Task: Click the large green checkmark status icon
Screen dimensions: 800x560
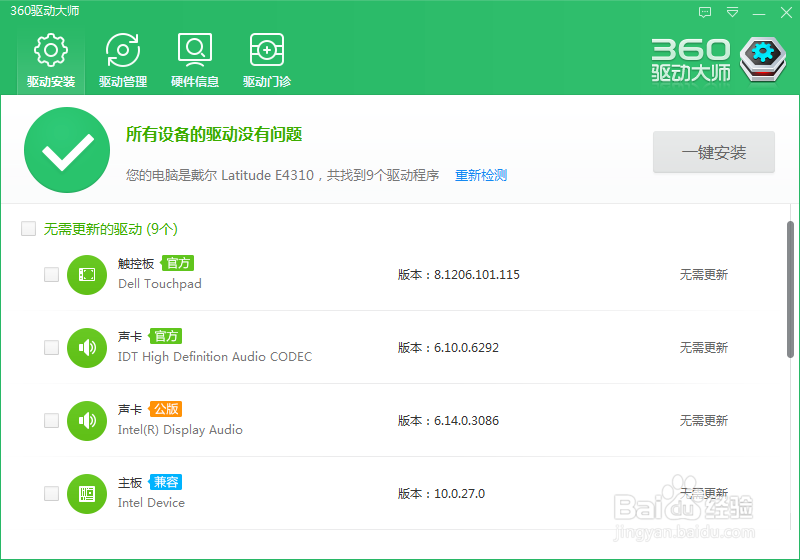Action: coord(67,150)
